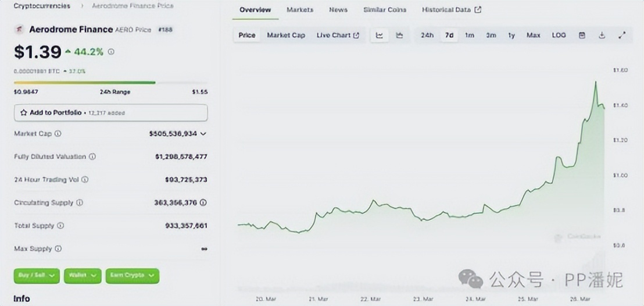Switch to the Markets tab
Image resolution: width=644 pixels, height=306 pixels.
(300, 10)
